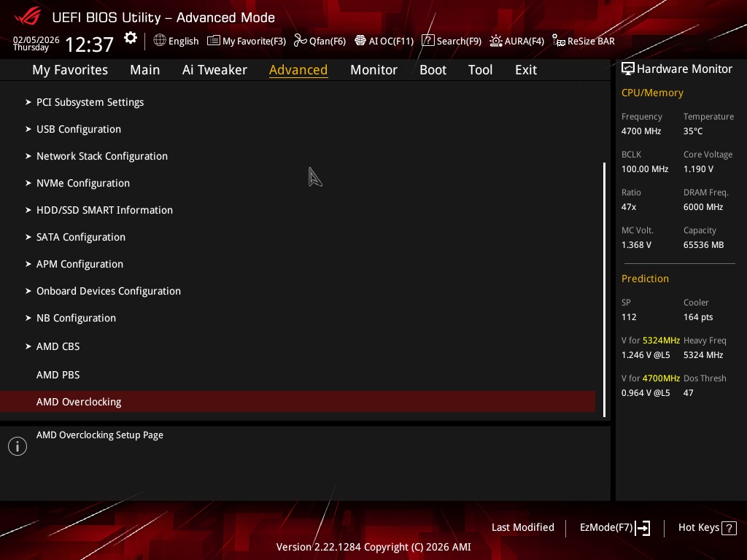Click the 35°C temperature value
Image resolution: width=747 pixels, height=560 pixels.
click(693, 131)
